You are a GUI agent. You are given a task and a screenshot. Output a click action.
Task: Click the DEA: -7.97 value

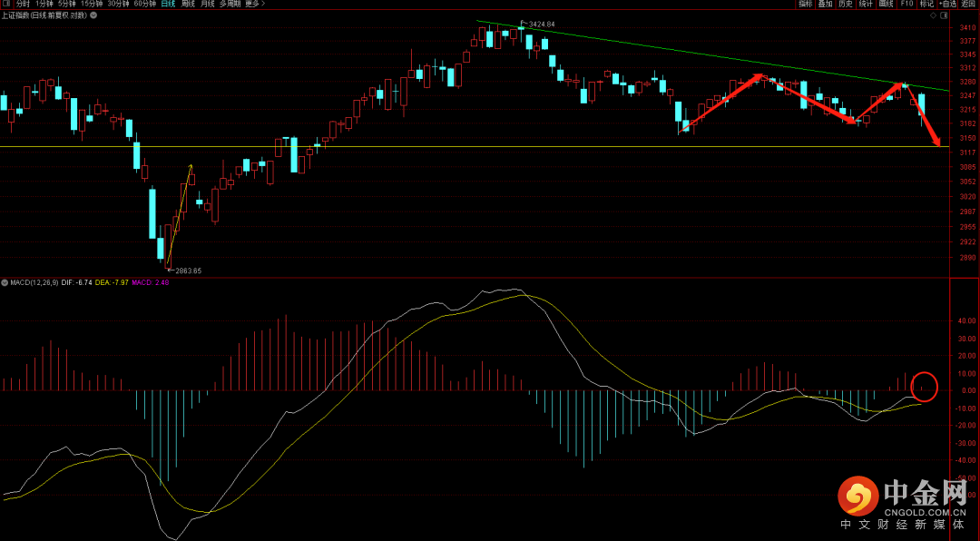tap(113, 282)
